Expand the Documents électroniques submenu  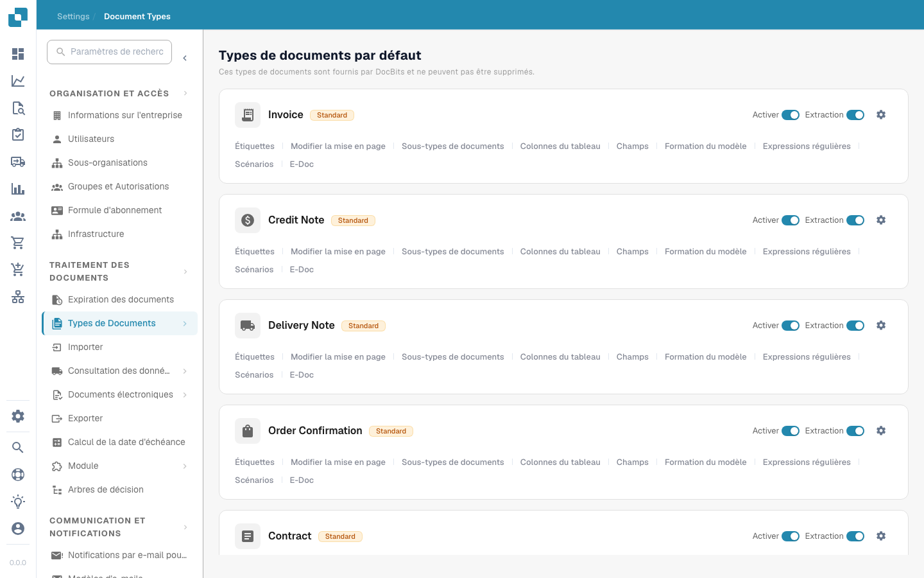185,395
